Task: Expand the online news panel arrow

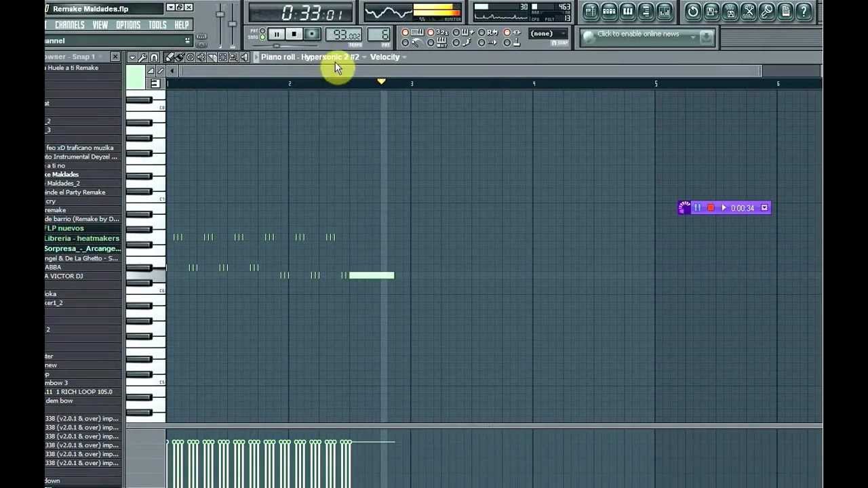Action: click(x=692, y=37)
